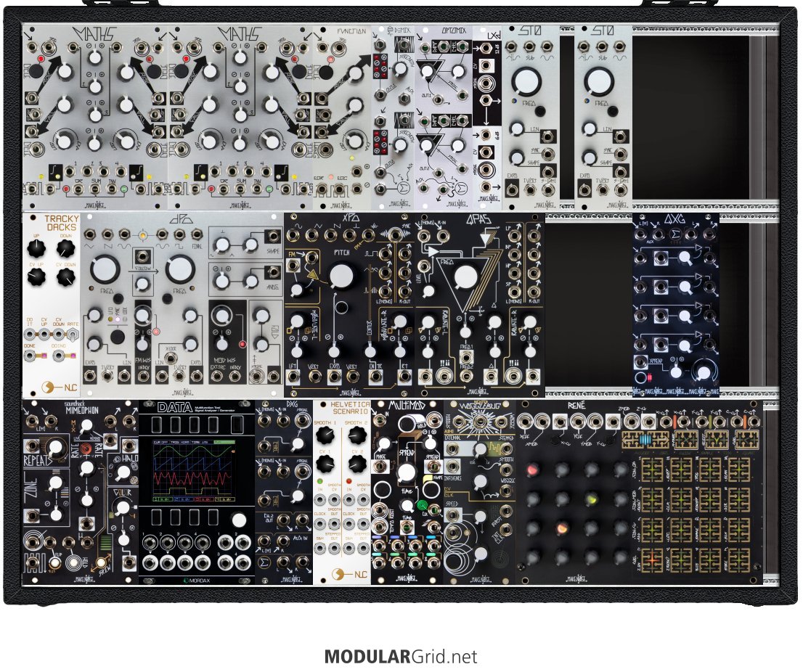
Task: Click the blue-lit pad in René's top strip
Action: click(x=646, y=440)
